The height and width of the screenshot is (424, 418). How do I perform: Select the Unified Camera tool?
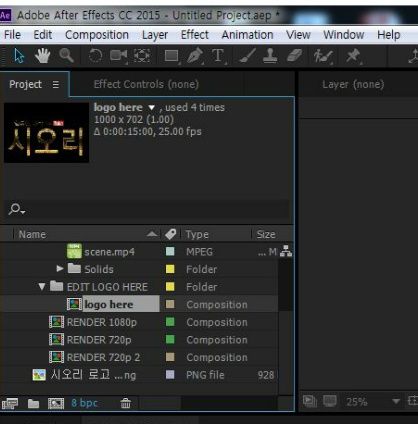pyautogui.click(x=118, y=55)
